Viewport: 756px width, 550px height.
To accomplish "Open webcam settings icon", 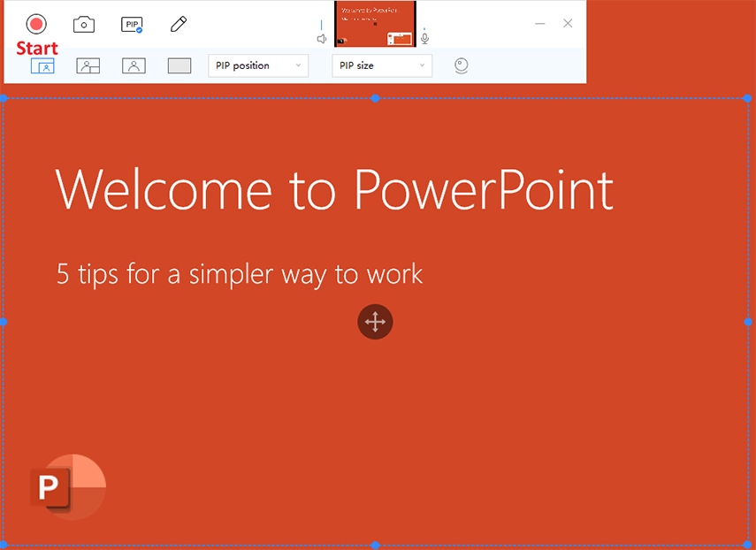I will 462,66.
